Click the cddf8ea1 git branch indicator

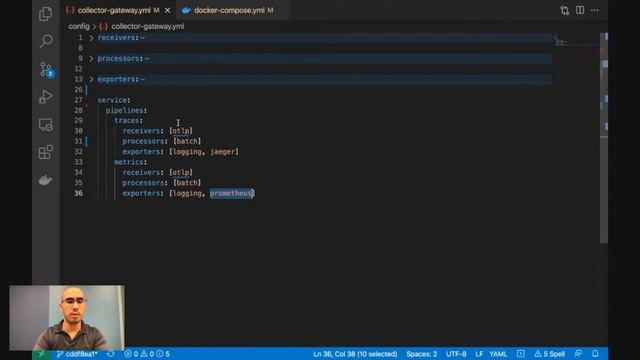click(x=77, y=354)
